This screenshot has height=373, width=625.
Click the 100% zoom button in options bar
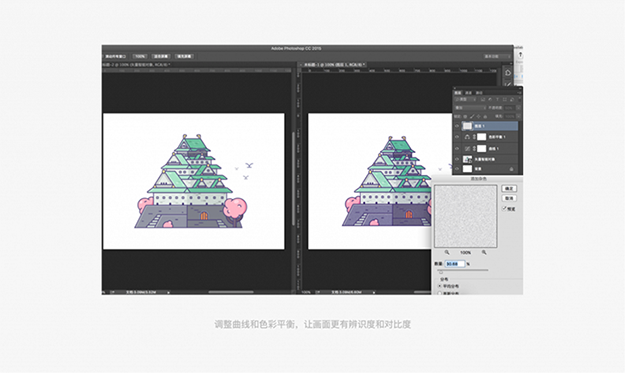pyautogui.click(x=140, y=56)
